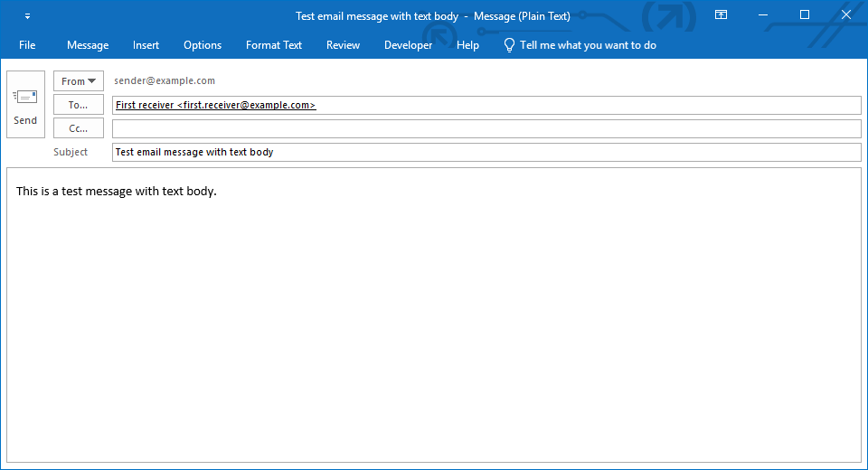
Task: Click the Send envelope icon
Action: (25, 97)
